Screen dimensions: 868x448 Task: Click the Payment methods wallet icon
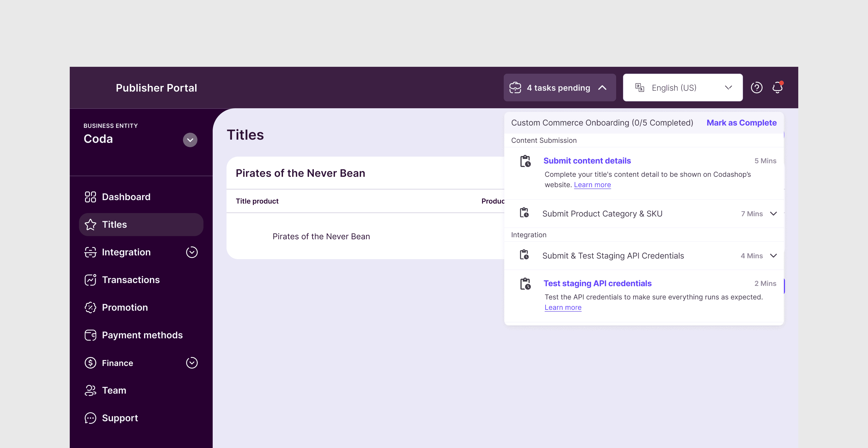[90, 335]
